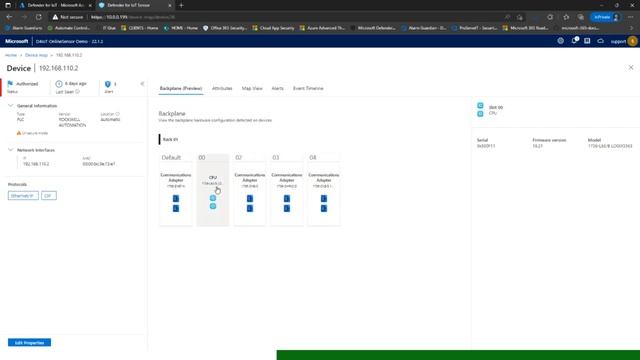
Task: Click the ROCKWELL AUTOMATION vendor value
Action: pyautogui.click(x=72, y=122)
